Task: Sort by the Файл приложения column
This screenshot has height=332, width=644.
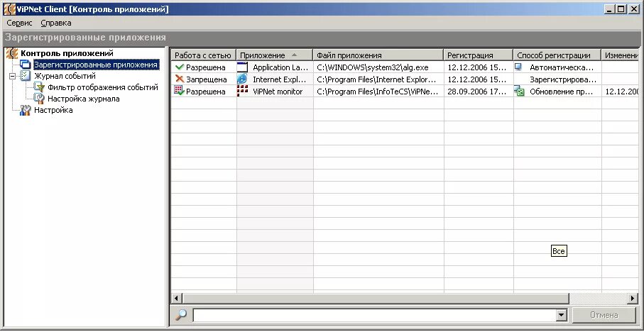Action: [378, 55]
